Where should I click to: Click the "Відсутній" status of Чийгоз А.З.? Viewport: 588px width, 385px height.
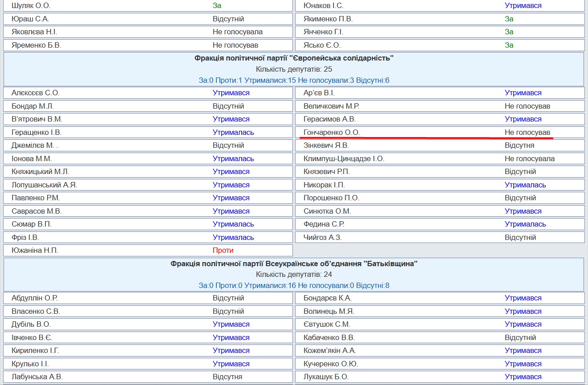point(520,238)
